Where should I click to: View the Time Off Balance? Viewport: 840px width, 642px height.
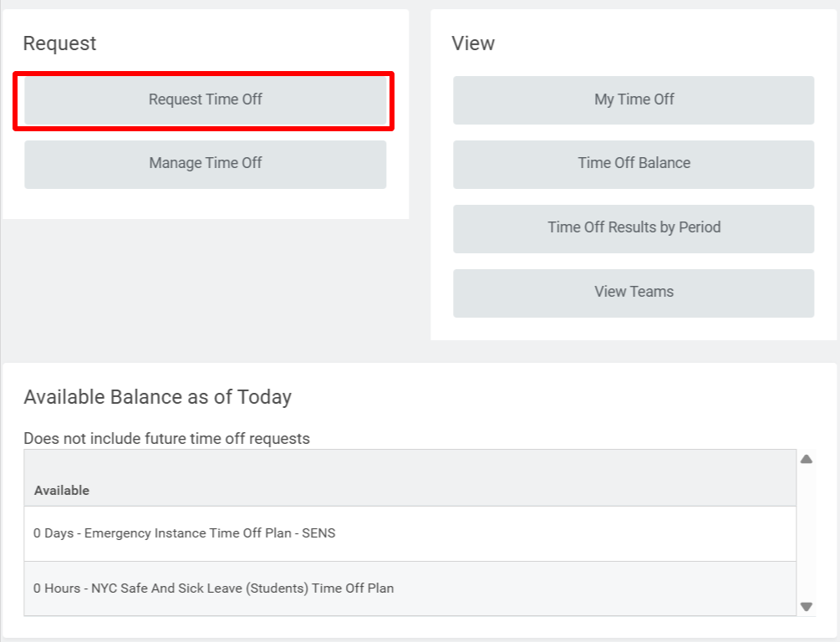634,164
